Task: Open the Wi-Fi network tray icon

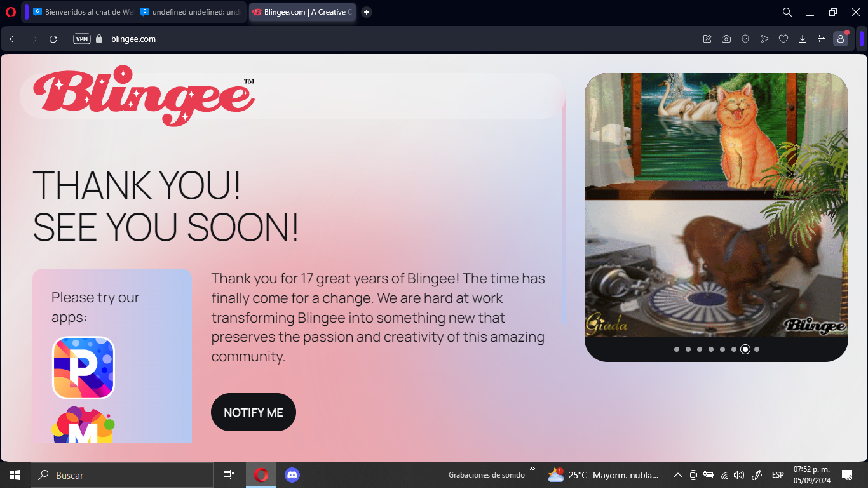Action: point(724,475)
